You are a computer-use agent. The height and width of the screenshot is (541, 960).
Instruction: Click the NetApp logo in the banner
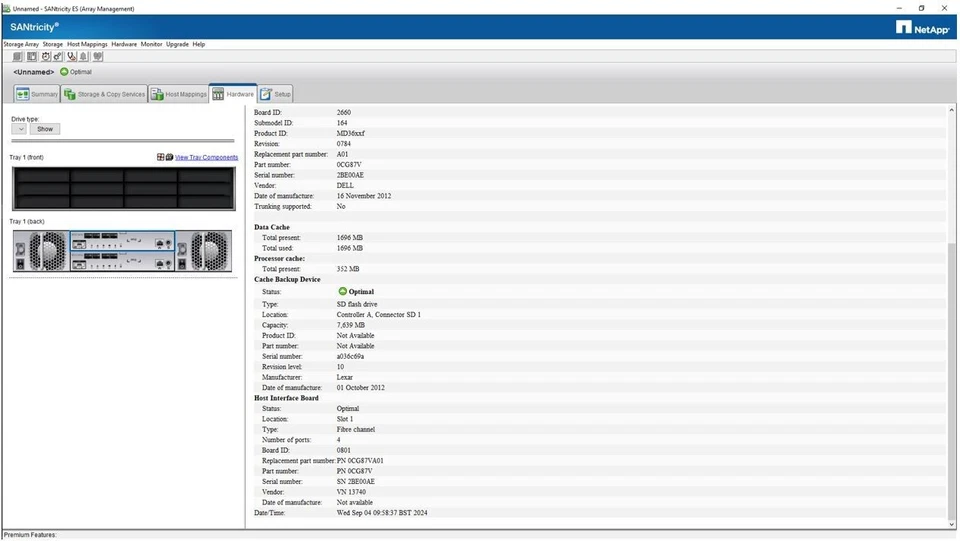[x=922, y=28]
